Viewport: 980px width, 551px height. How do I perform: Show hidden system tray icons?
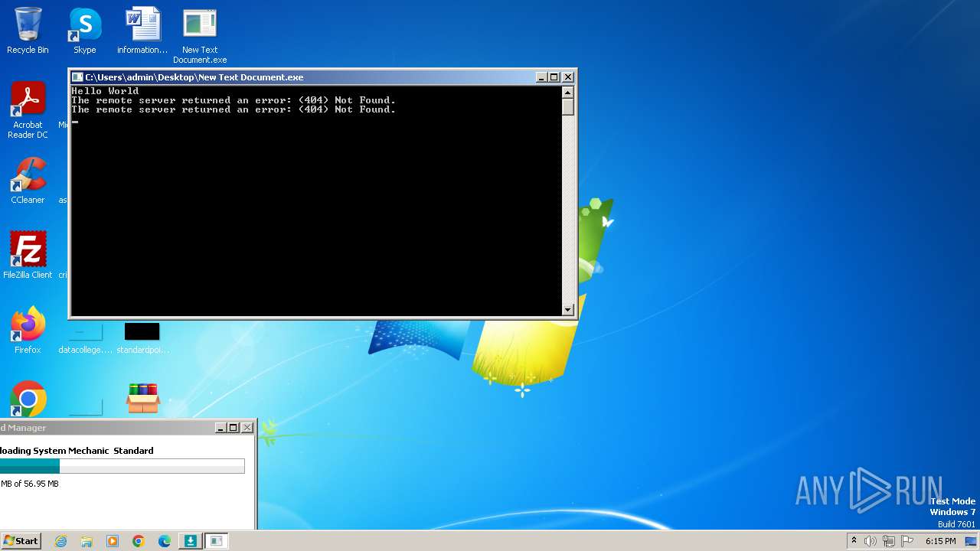(854, 541)
